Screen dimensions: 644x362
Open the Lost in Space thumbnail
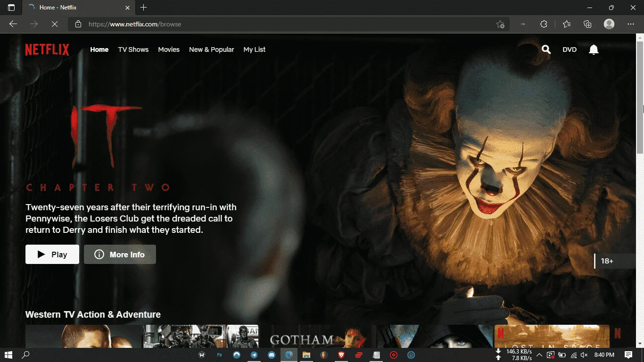click(552, 337)
